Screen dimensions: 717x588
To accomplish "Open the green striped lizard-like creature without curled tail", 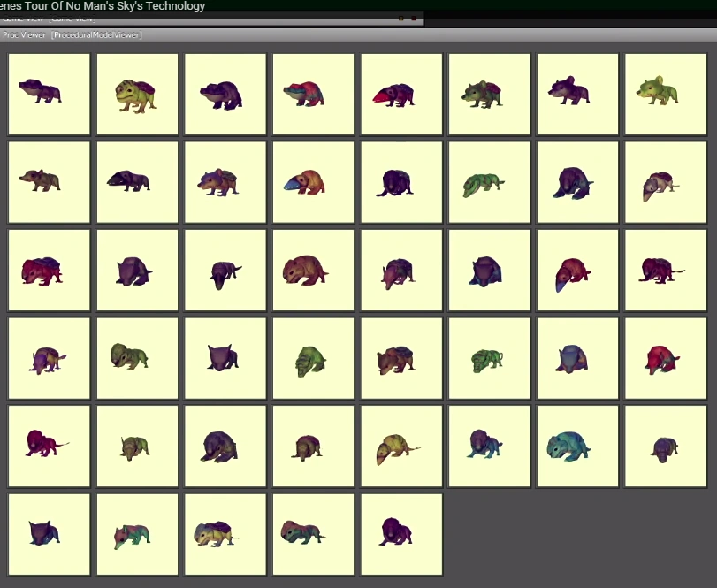I will click(489, 182).
